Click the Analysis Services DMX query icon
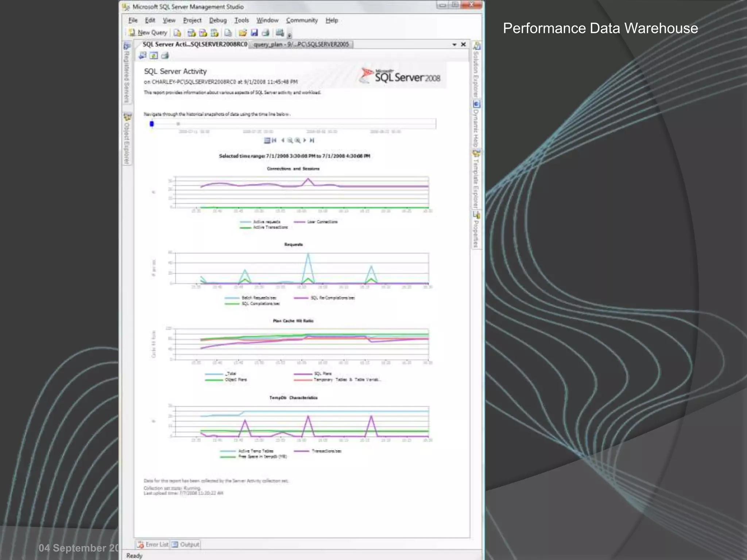 pos(203,33)
